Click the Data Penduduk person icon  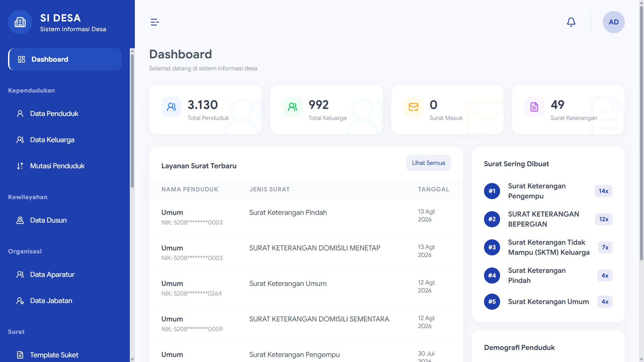pyautogui.click(x=20, y=114)
